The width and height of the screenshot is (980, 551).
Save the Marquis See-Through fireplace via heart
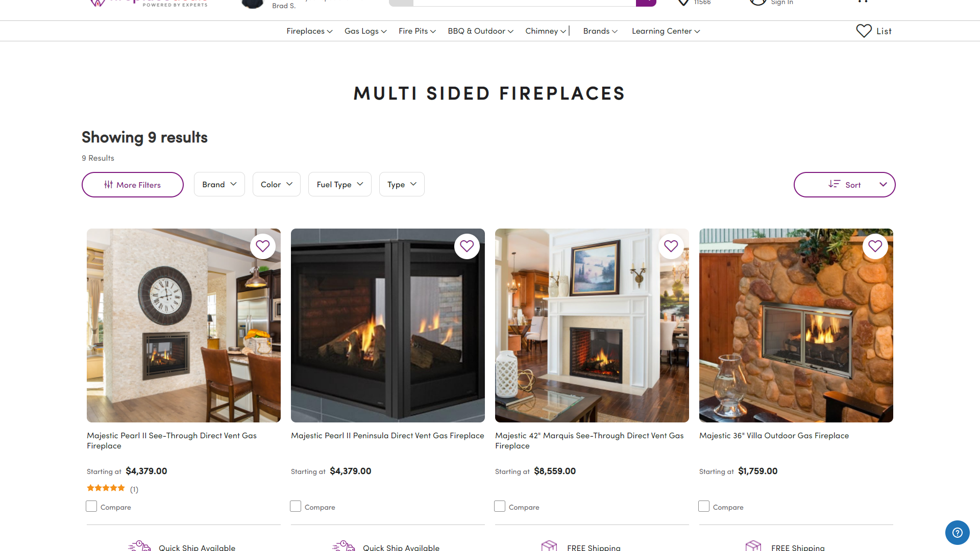click(x=671, y=246)
